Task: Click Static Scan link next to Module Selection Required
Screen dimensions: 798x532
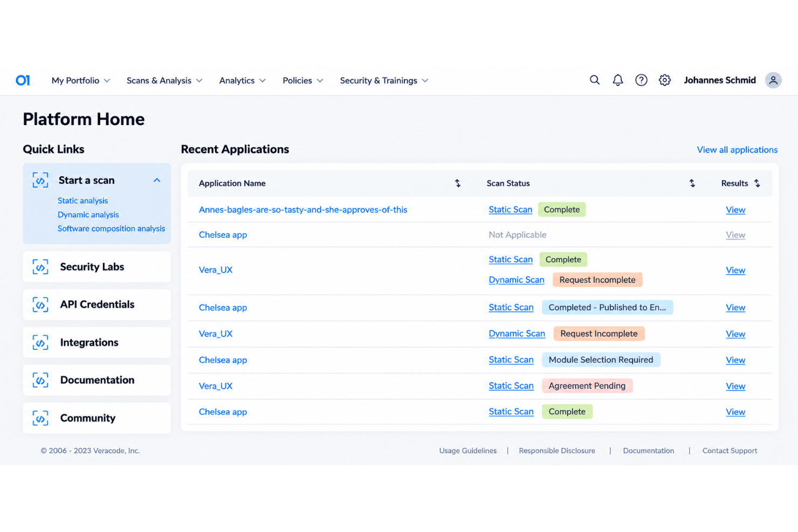Action: tap(511, 360)
